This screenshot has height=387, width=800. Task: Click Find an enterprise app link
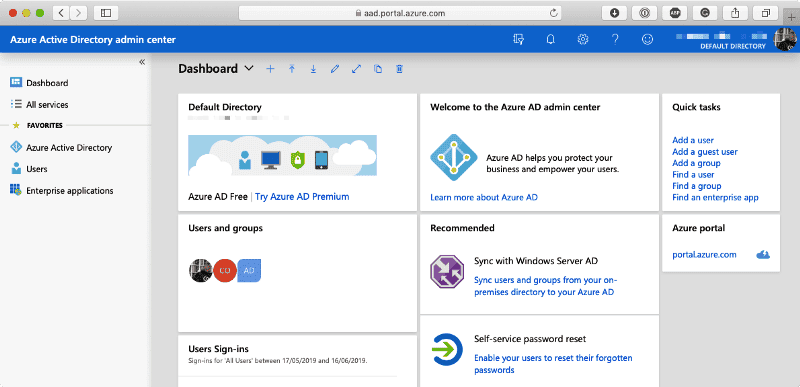pos(715,197)
